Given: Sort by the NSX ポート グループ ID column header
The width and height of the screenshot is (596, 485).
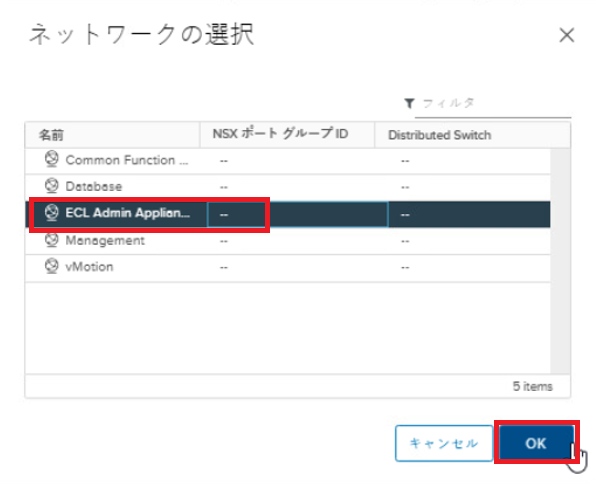Looking at the screenshot, I should coord(287,134).
